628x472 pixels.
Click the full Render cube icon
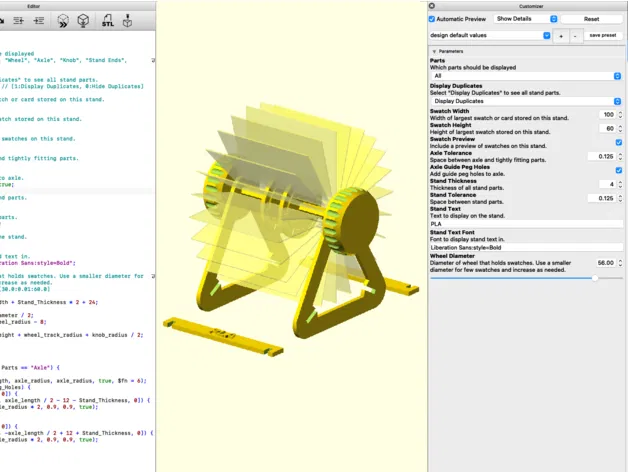tap(83, 19)
